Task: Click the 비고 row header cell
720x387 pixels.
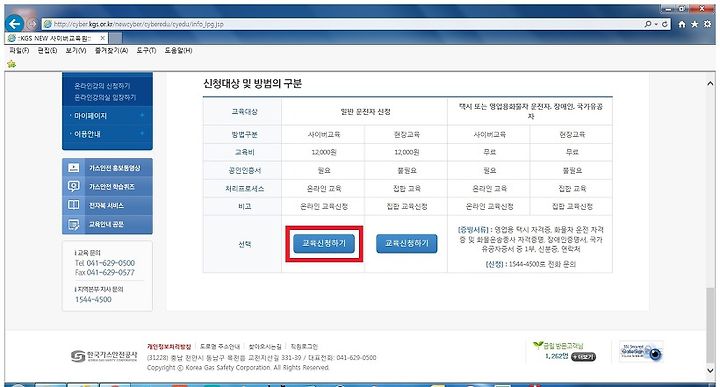Action: tap(243, 207)
